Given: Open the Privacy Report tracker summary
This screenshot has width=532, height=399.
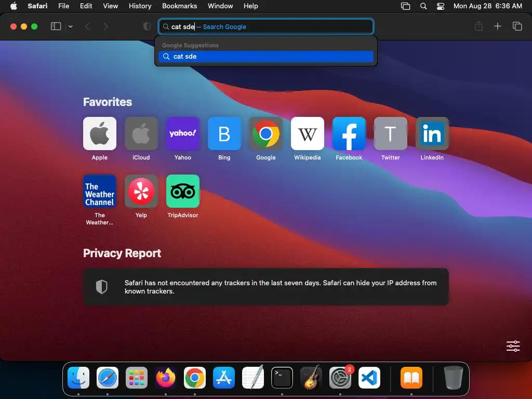Looking at the screenshot, I should 265,287.
